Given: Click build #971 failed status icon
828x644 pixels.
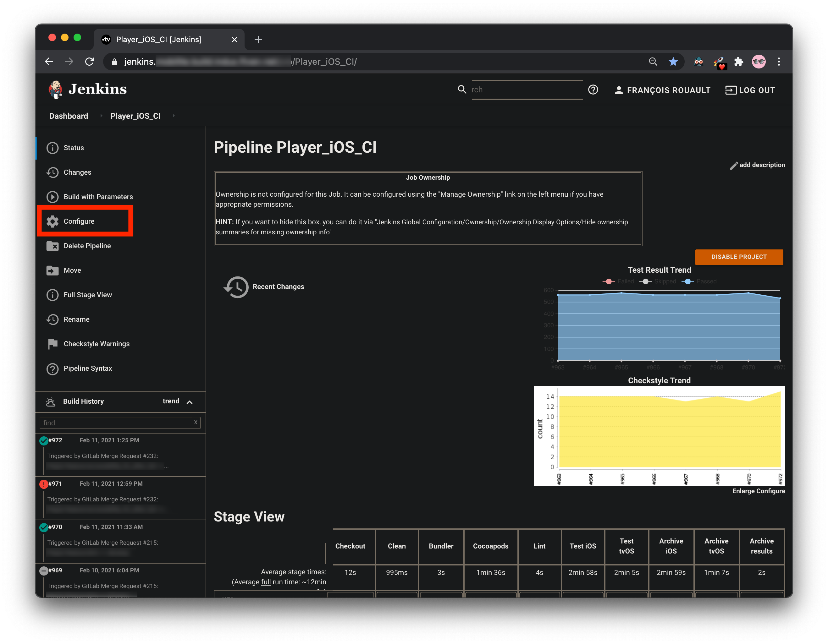Looking at the screenshot, I should (x=44, y=484).
